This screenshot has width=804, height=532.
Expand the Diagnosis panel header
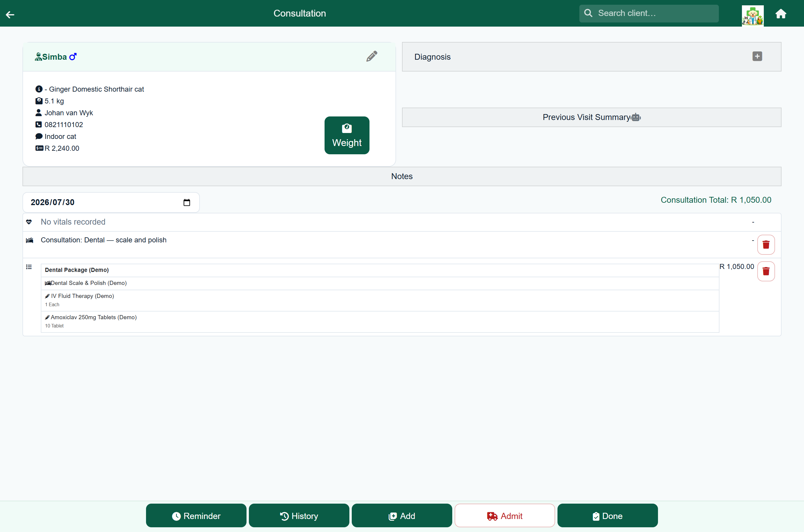(x=591, y=57)
